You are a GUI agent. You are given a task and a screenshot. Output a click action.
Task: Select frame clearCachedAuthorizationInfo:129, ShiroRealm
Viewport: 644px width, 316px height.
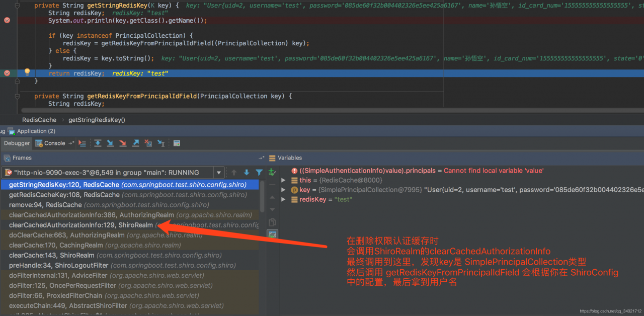[x=130, y=225]
